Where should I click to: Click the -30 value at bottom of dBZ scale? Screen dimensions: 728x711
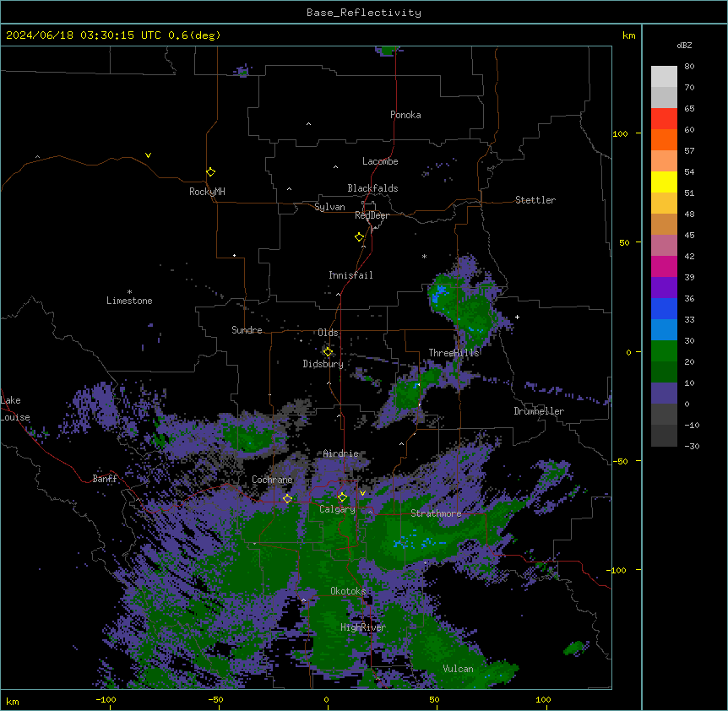tap(692, 446)
